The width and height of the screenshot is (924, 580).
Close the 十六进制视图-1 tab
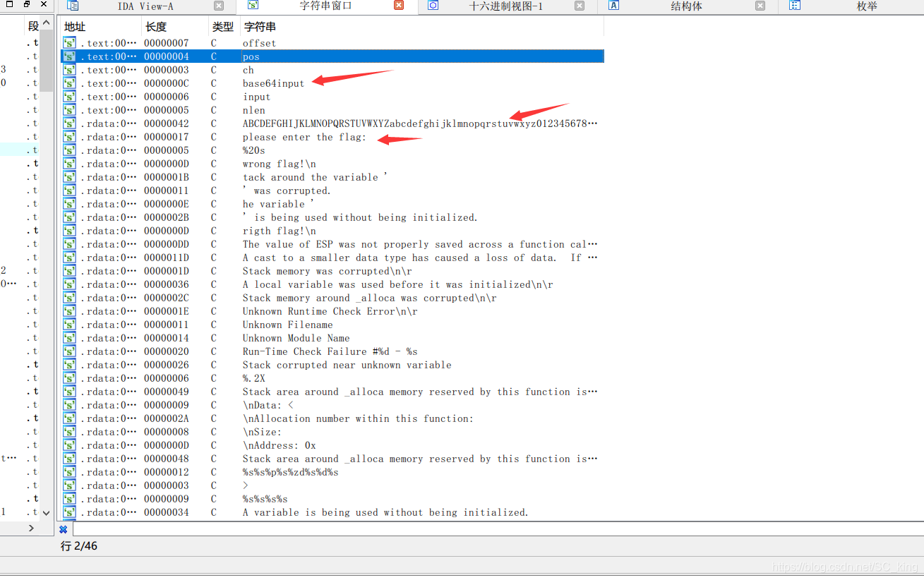coord(580,6)
